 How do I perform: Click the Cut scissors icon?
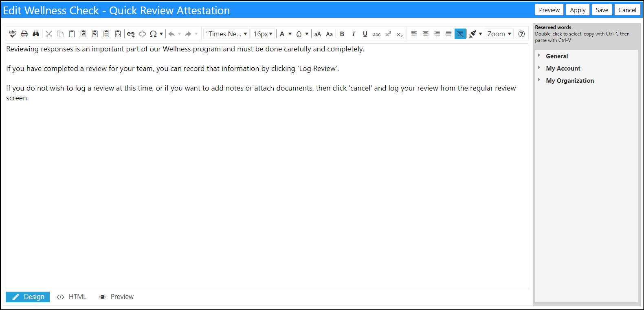coord(49,34)
